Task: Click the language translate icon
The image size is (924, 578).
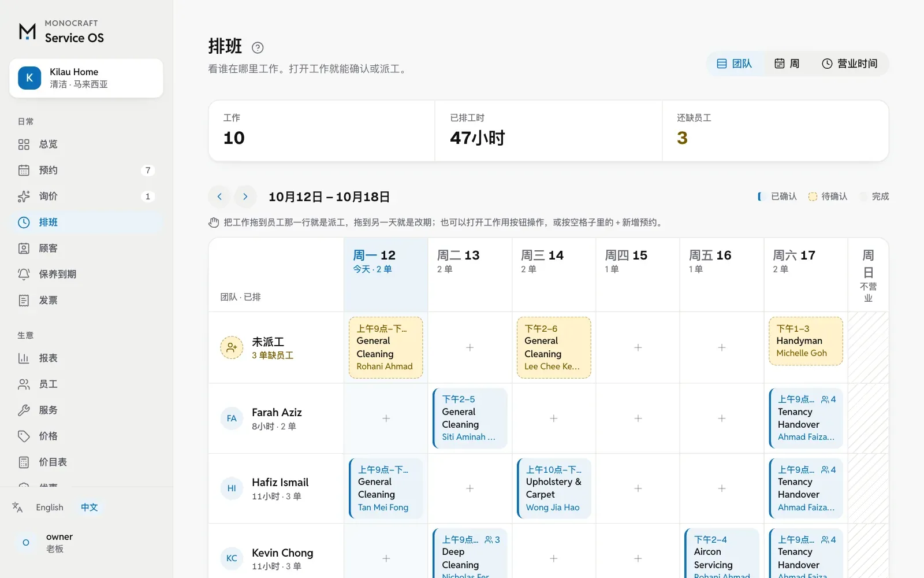Action: [17, 507]
